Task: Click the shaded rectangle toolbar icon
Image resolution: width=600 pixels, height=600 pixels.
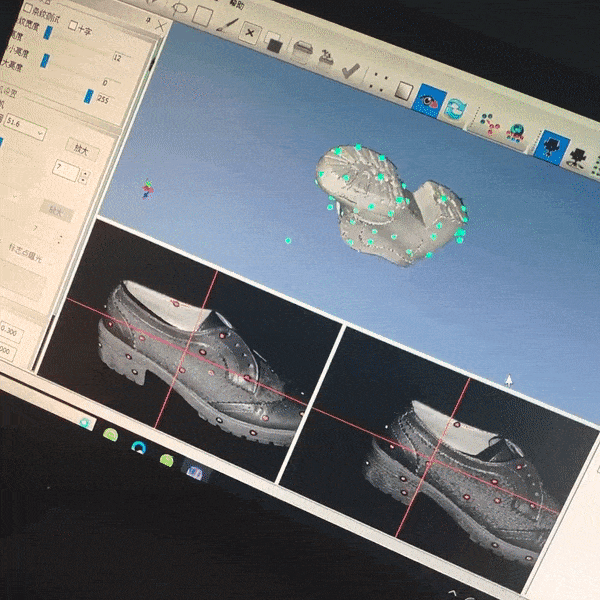Action: coord(403,91)
